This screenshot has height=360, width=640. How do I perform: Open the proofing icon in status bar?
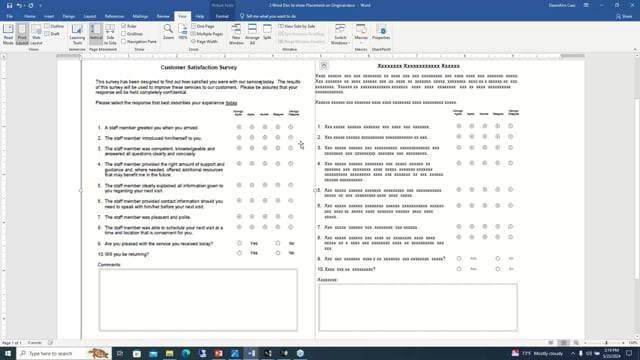coord(51,343)
